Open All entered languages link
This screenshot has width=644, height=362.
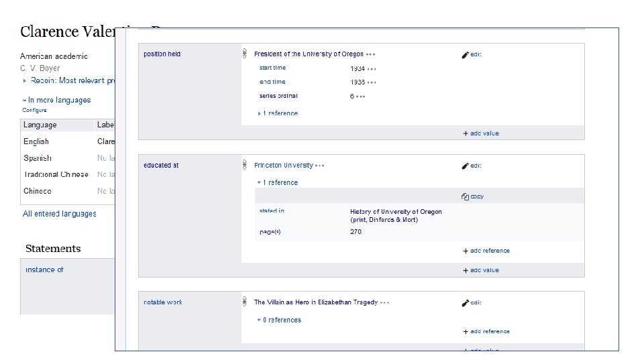point(59,214)
